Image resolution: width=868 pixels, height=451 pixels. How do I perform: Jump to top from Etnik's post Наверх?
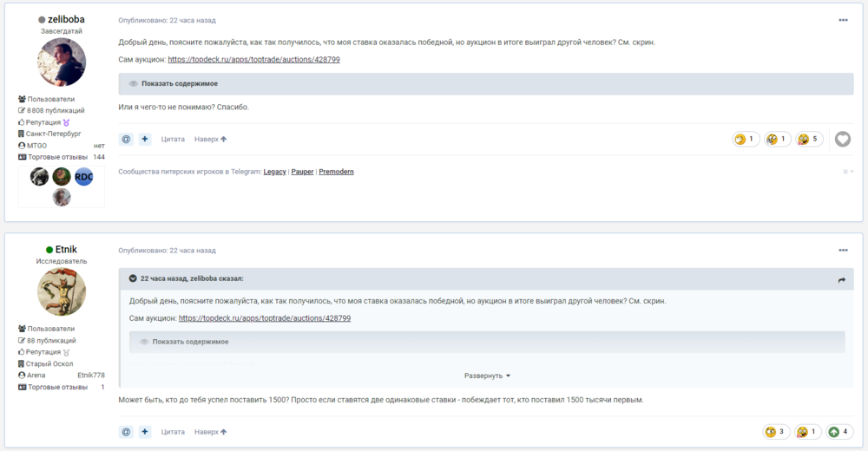tap(210, 432)
